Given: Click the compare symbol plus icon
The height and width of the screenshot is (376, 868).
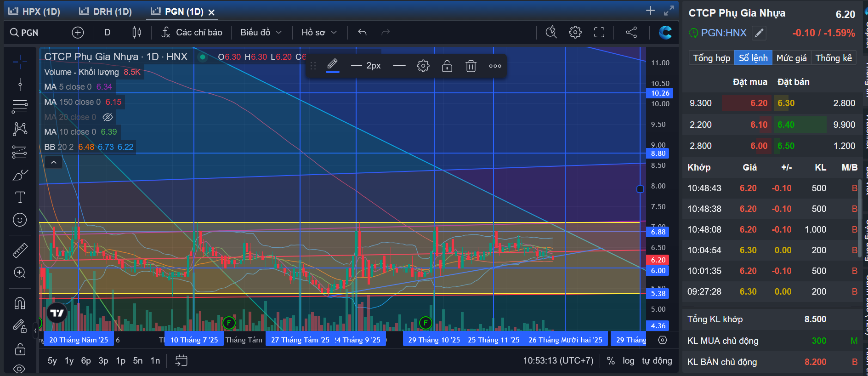Looking at the screenshot, I should (78, 33).
